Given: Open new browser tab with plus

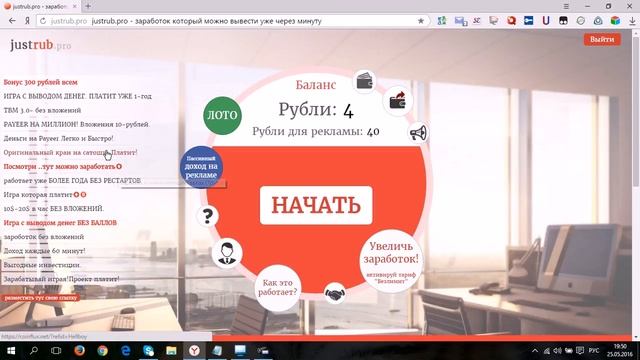Looking at the screenshot, I should click(x=88, y=6).
